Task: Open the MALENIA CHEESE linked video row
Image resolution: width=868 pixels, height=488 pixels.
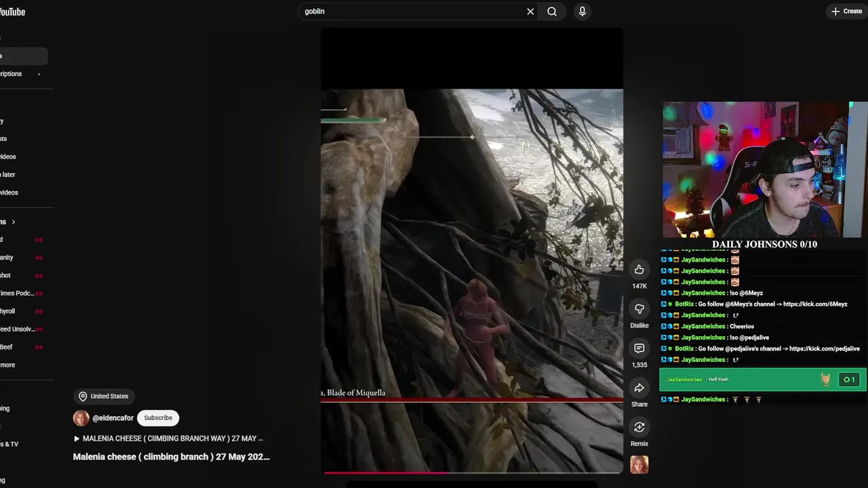Action: [x=168, y=439]
